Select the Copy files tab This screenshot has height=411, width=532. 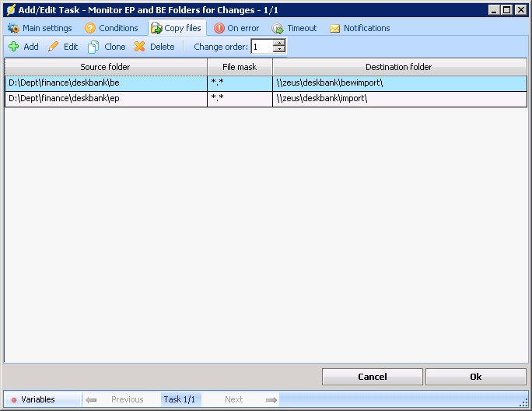(177, 28)
